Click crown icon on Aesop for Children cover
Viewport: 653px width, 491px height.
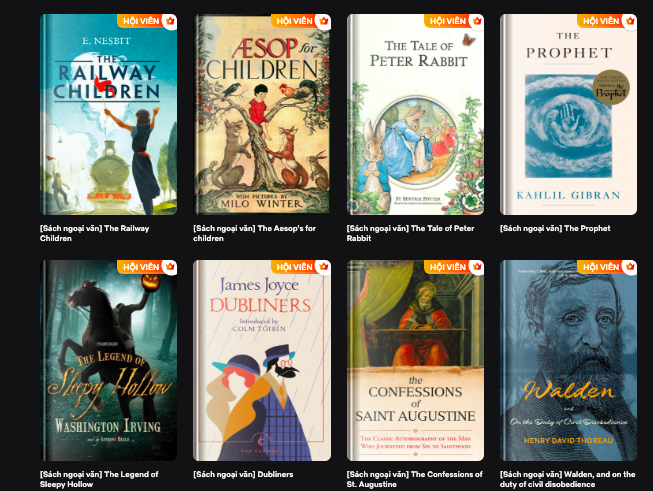click(324, 21)
